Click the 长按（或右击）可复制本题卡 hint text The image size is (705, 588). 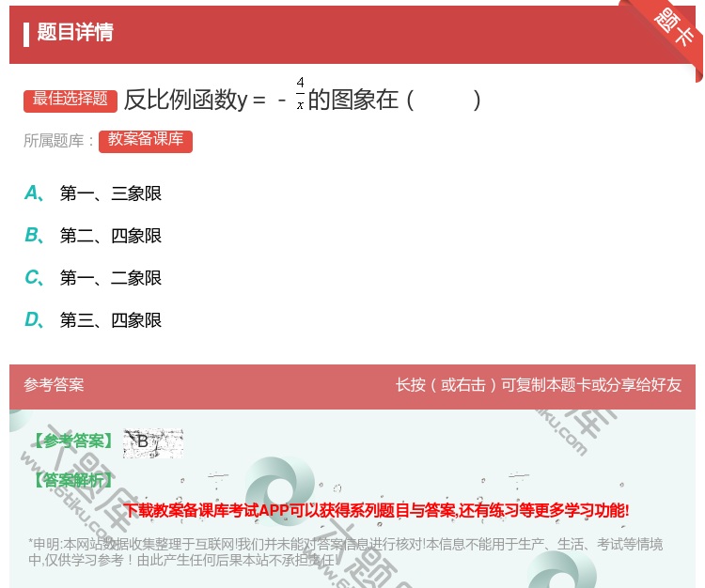[539, 385]
